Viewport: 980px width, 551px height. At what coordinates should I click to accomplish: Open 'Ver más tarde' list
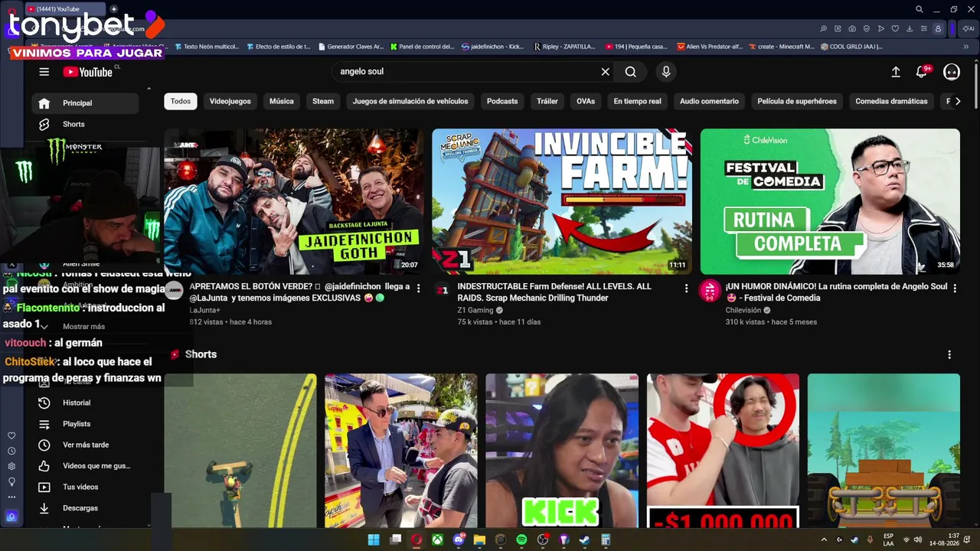(86, 445)
